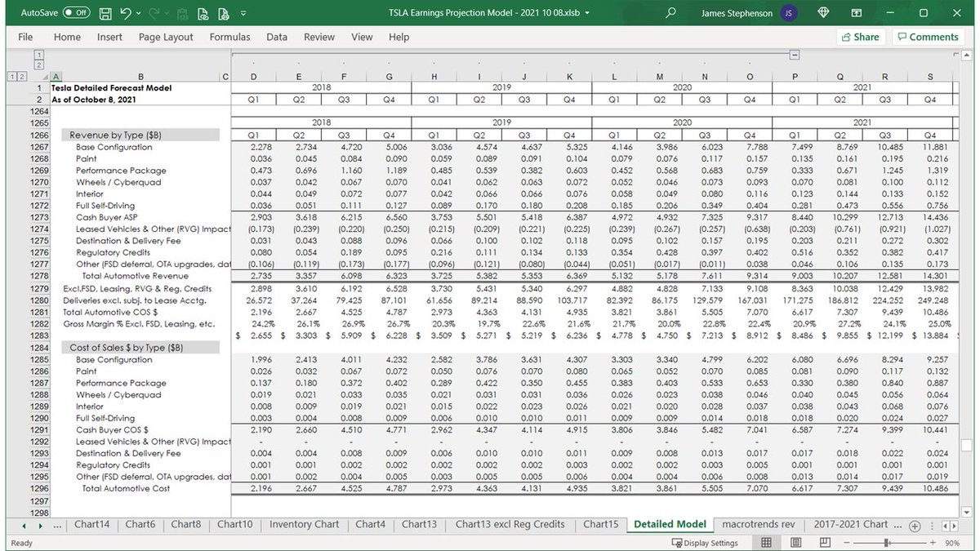This screenshot has height=551, width=980.
Task: Switch to the Home ribbon tab
Action: (67, 37)
